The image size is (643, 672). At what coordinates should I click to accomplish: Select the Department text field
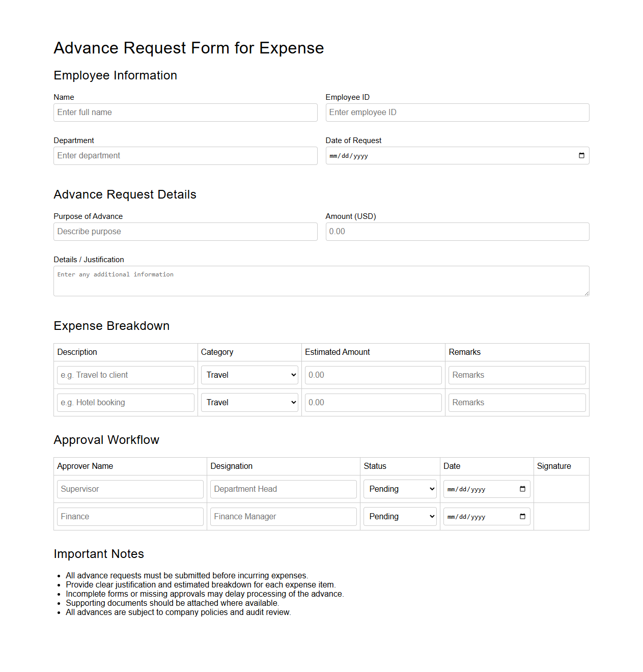[185, 156]
